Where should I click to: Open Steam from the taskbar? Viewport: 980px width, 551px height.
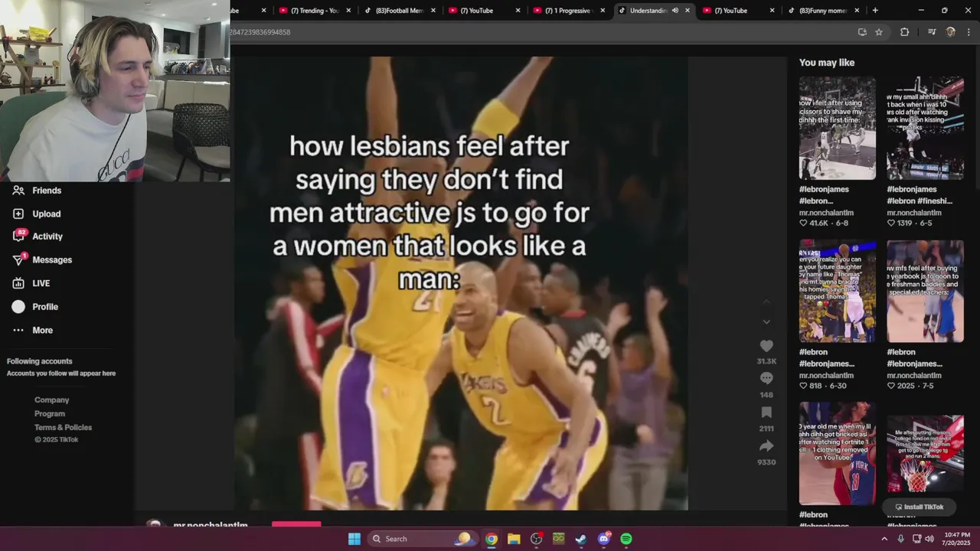581,539
